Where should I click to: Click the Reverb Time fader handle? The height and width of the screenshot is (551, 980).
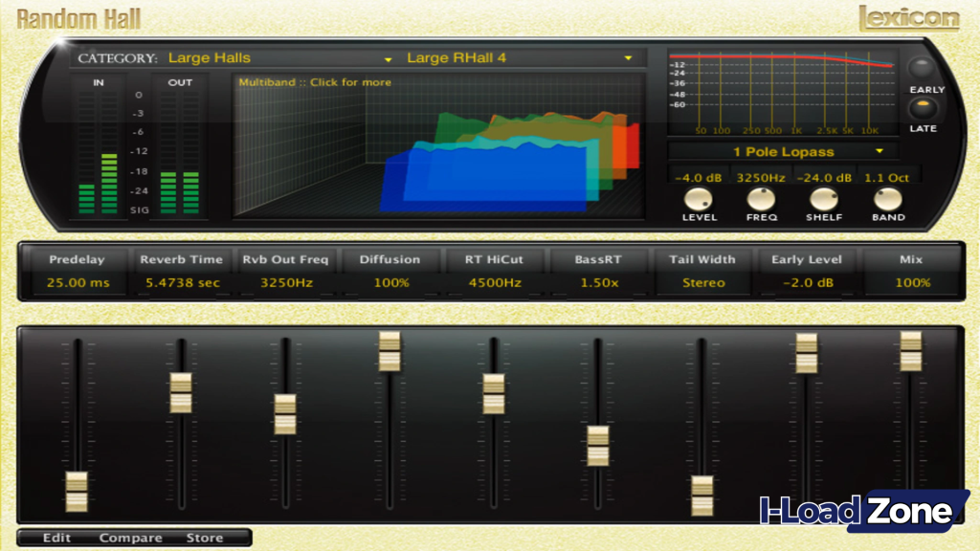click(181, 393)
